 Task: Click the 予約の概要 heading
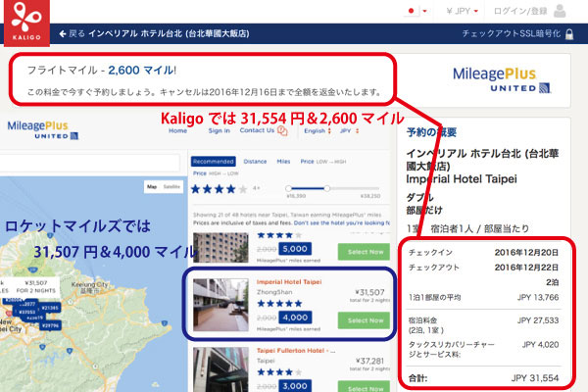pyautogui.click(x=431, y=132)
